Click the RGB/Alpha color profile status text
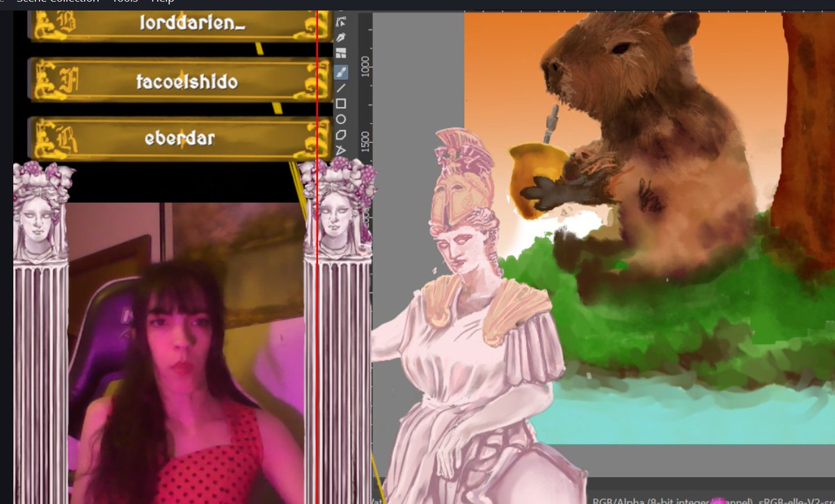 pyautogui.click(x=713, y=499)
